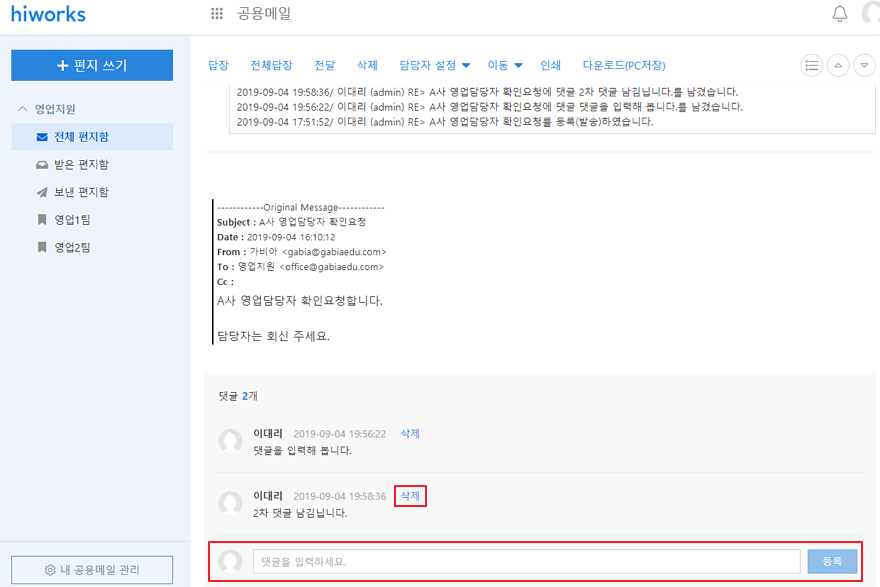The width and height of the screenshot is (880, 587).
Task: Click the 등록 submit comment button
Action: [832, 561]
